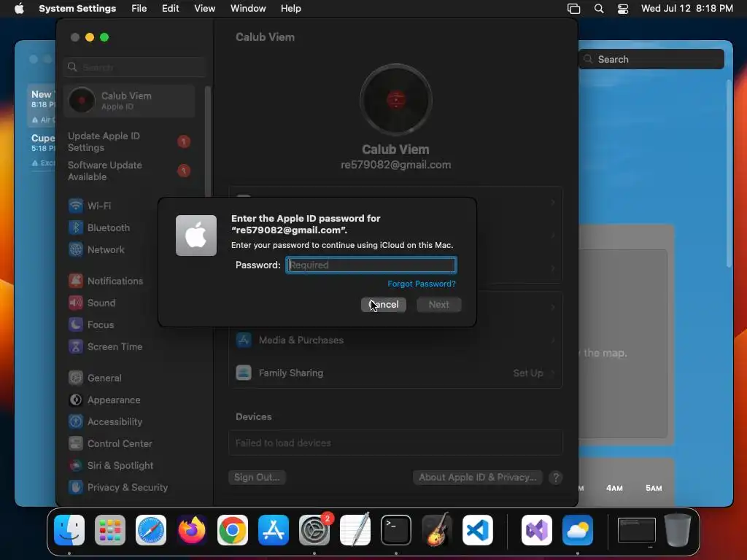Click the Next button in dialog
Screen dimensions: 747x560
pyautogui.click(x=438, y=305)
